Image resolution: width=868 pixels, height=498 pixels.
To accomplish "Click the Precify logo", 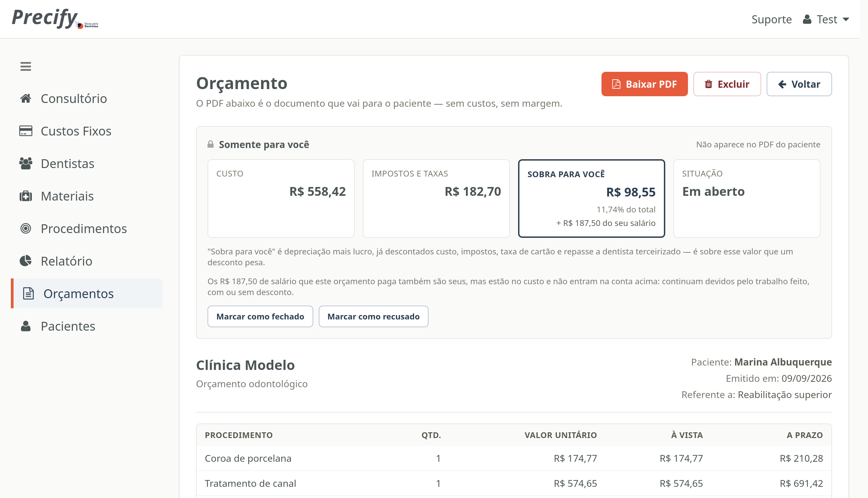I will (x=55, y=19).
